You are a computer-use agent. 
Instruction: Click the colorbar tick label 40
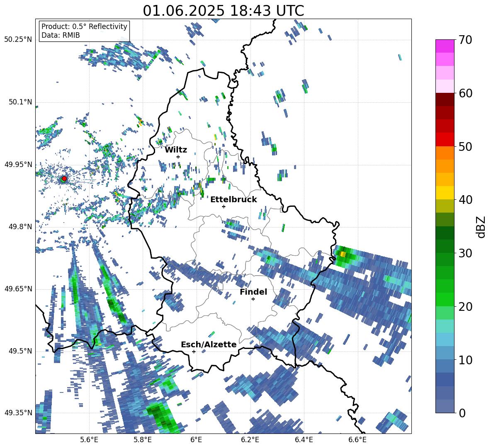click(x=465, y=200)
